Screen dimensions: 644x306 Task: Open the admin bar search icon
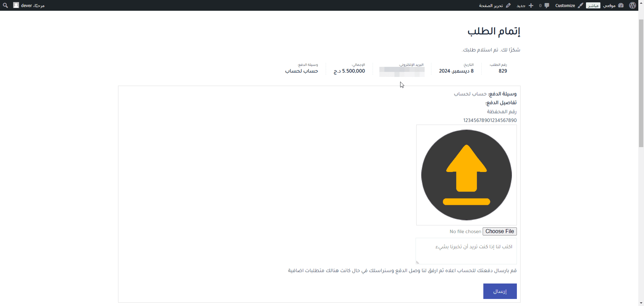coord(5,5)
